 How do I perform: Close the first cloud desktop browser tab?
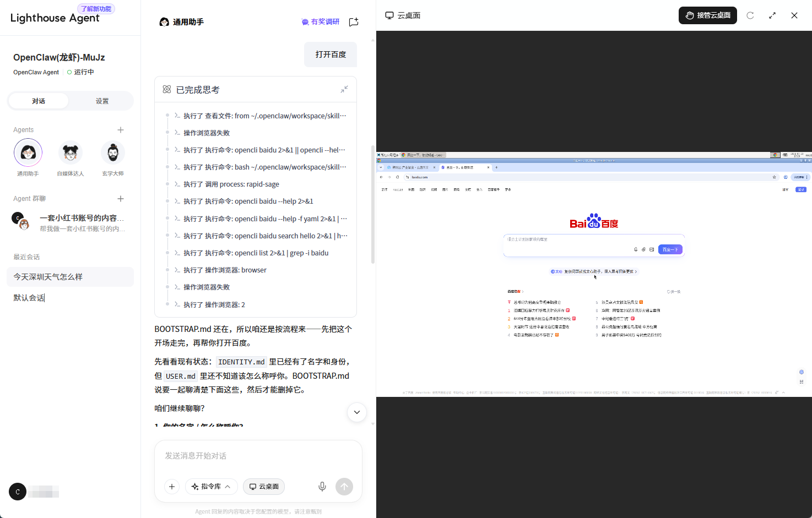point(434,167)
